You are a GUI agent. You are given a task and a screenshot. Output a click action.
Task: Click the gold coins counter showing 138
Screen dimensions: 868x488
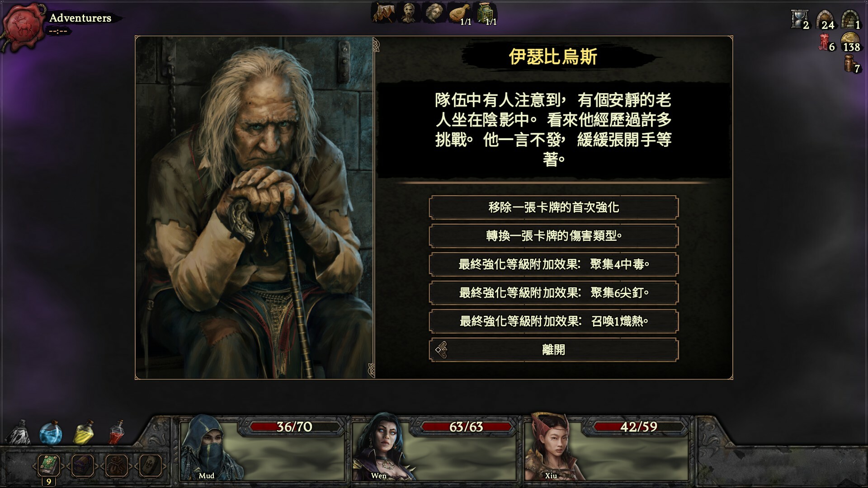[x=850, y=42]
